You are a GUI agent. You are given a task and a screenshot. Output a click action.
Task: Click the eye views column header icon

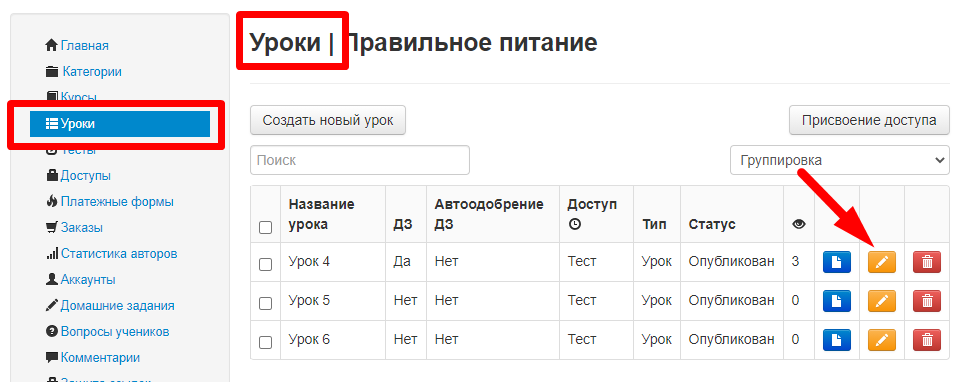799,225
